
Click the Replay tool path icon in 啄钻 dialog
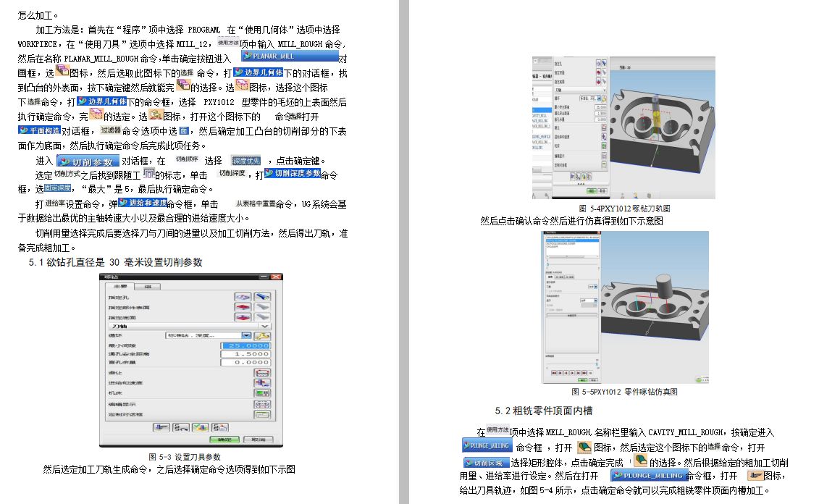(181, 428)
